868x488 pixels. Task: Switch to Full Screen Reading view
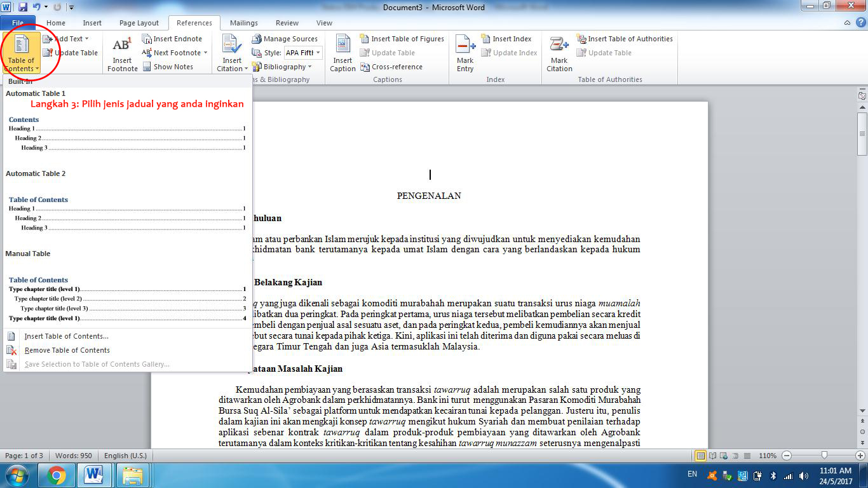pyautogui.click(x=712, y=456)
